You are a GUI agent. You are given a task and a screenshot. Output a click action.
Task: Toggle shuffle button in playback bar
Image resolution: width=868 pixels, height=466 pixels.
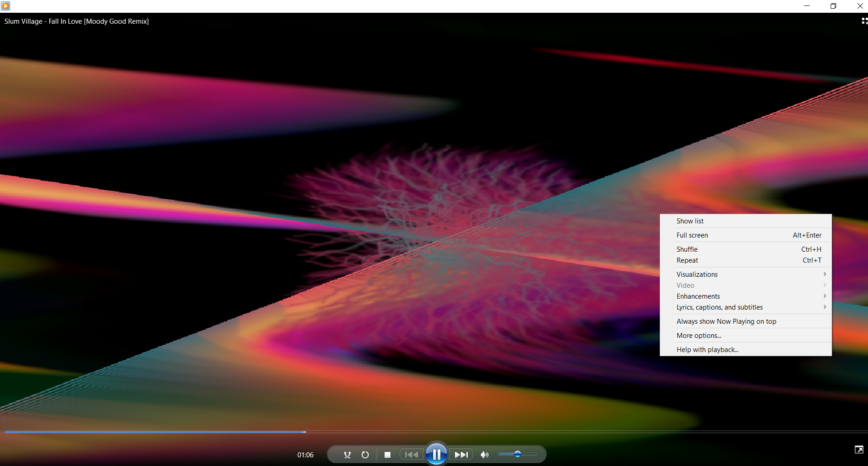(x=347, y=455)
